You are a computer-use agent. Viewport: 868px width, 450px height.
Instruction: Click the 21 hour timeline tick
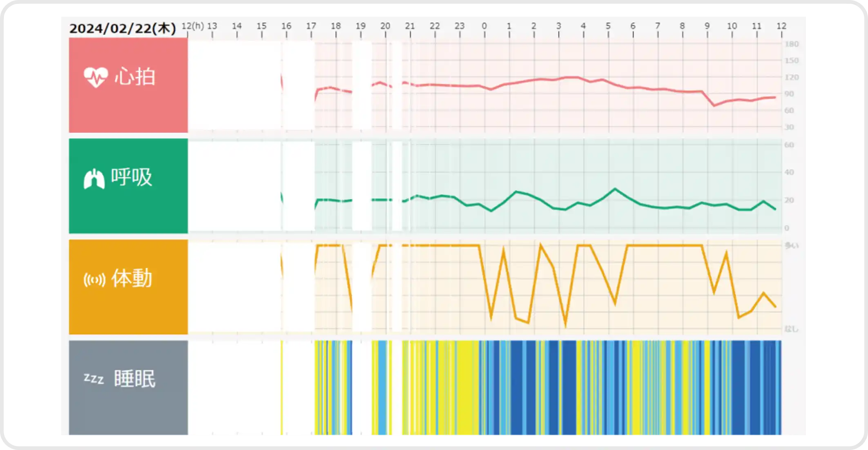[x=410, y=26]
